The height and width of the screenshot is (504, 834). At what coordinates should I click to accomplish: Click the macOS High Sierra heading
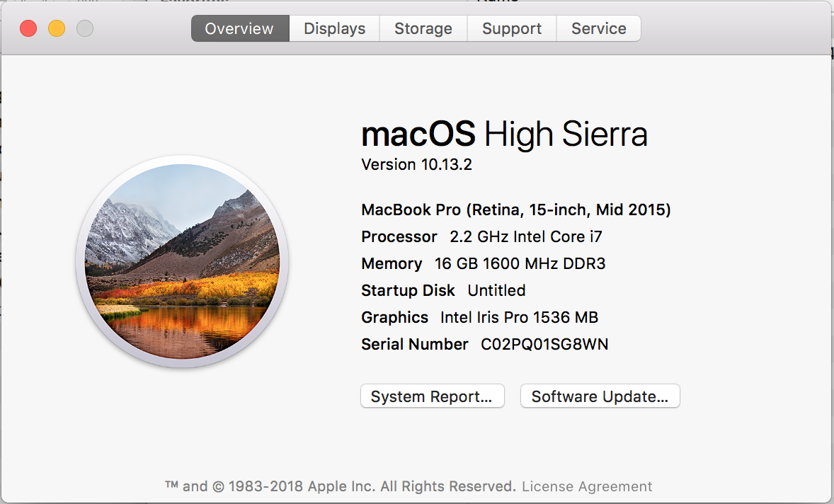click(x=504, y=134)
